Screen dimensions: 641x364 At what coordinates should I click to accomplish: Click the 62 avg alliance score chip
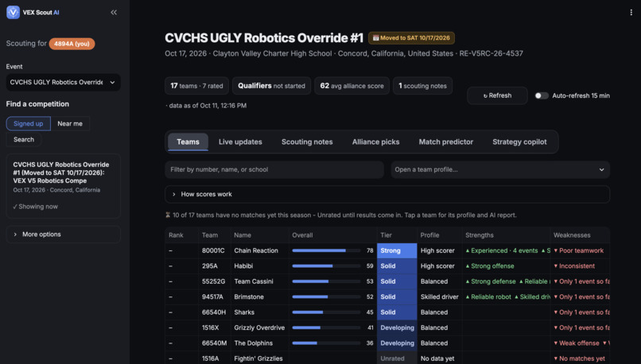(352, 86)
